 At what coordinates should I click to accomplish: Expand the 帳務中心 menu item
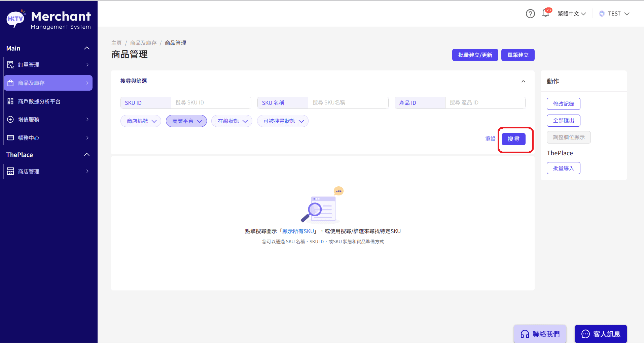(48, 137)
